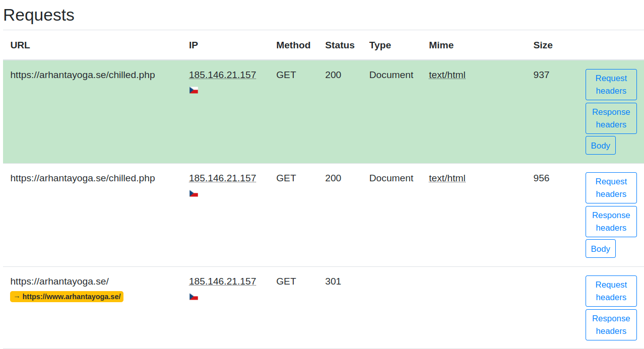The height and width of the screenshot is (349, 644).
Task: View the Body of the 956-byte request
Action: point(600,248)
